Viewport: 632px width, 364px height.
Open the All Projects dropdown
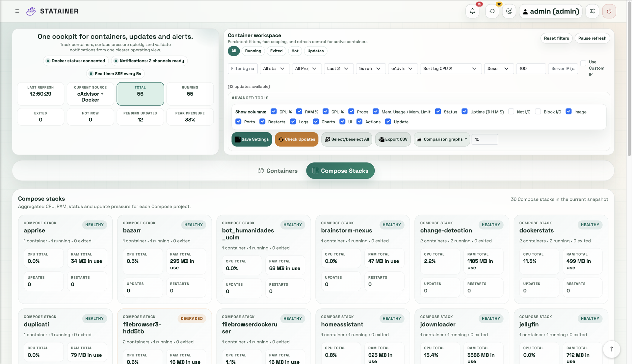[x=306, y=68]
